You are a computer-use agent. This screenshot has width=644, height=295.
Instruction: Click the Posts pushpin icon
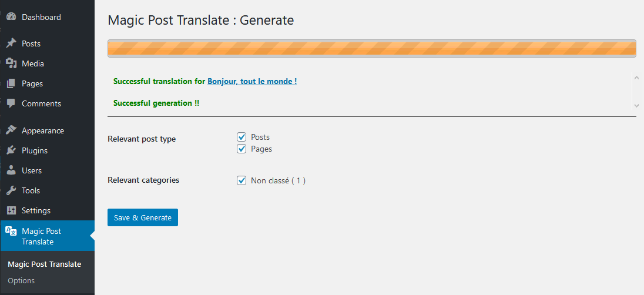click(x=11, y=43)
